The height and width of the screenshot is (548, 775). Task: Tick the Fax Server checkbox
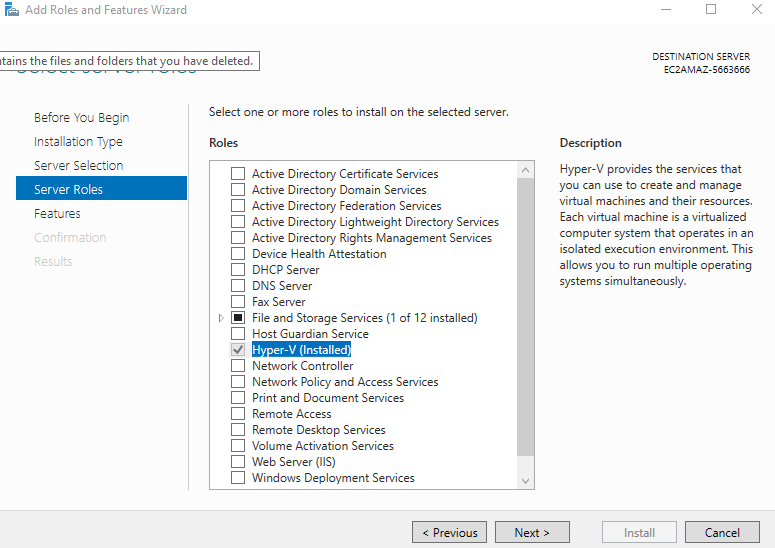pos(238,301)
